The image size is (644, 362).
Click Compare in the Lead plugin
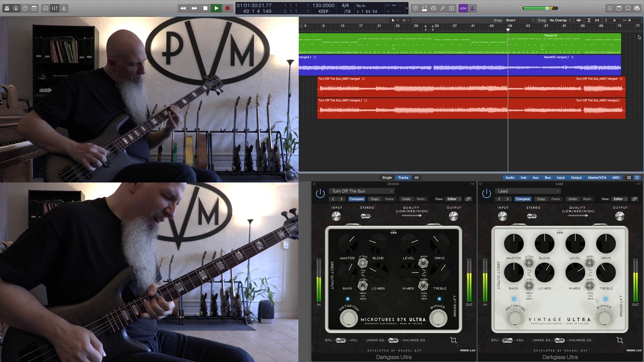coord(523,199)
